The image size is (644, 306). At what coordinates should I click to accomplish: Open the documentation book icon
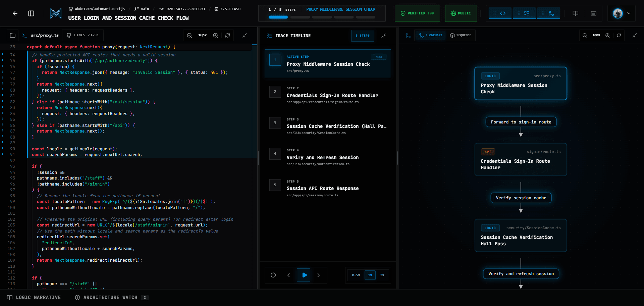(x=576, y=13)
